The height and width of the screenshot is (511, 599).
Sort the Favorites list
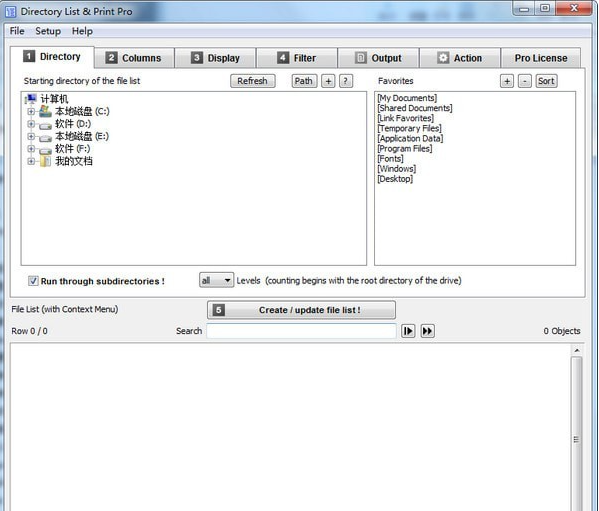546,81
